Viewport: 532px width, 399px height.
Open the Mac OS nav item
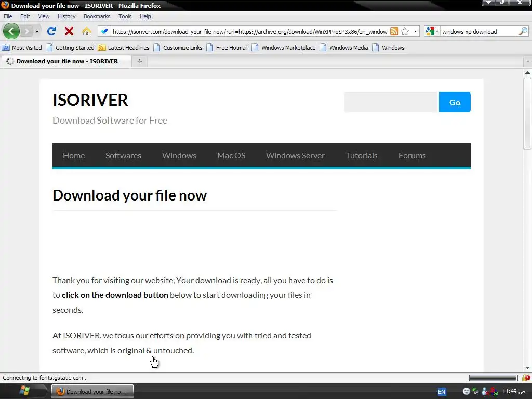click(x=231, y=155)
